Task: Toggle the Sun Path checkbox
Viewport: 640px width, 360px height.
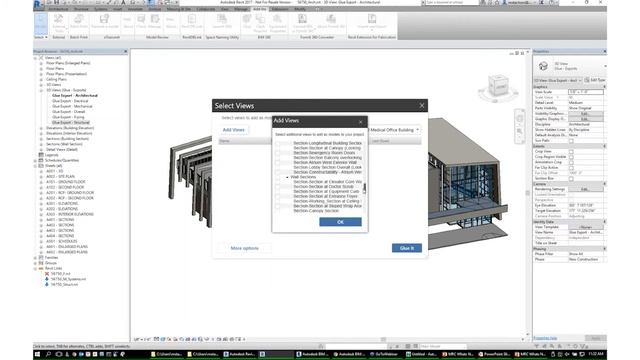Action: click(x=571, y=141)
